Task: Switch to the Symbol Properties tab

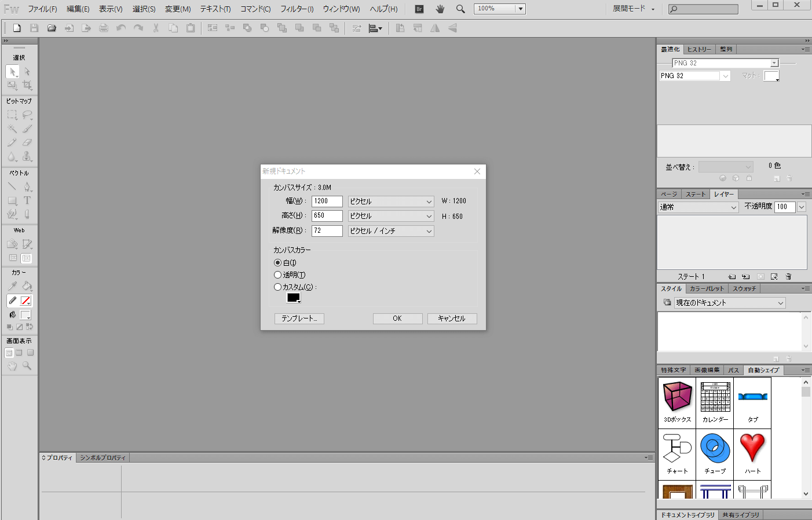Action: [x=103, y=457]
